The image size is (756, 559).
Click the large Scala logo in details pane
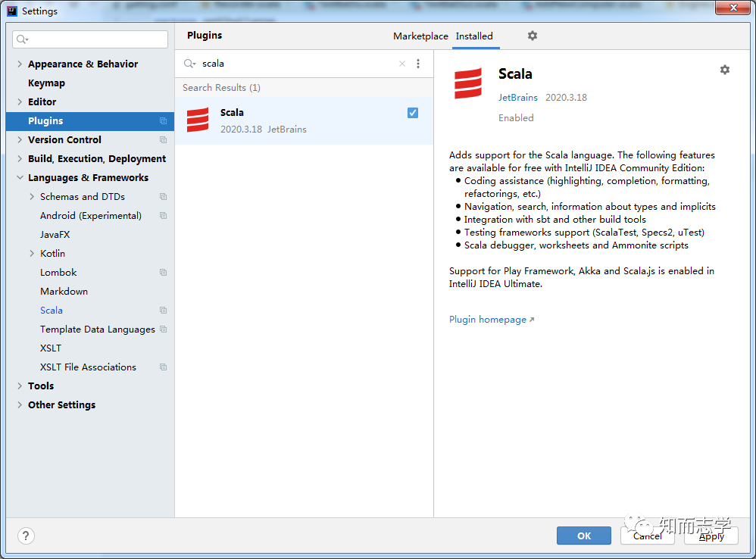[468, 83]
